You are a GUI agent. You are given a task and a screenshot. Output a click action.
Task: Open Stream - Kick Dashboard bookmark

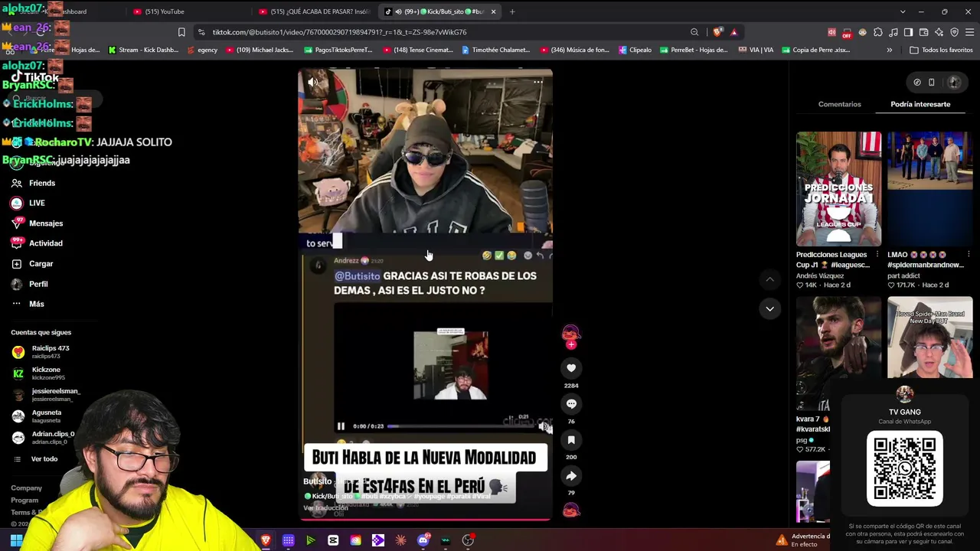[143, 50]
